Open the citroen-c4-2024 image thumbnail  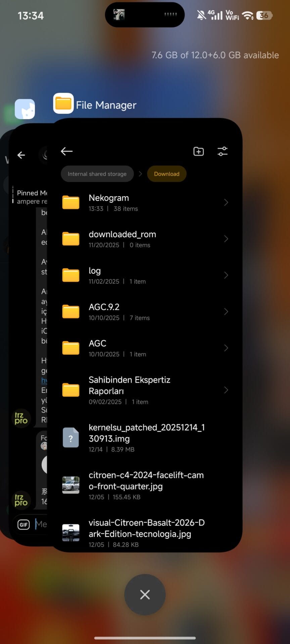[71, 485]
